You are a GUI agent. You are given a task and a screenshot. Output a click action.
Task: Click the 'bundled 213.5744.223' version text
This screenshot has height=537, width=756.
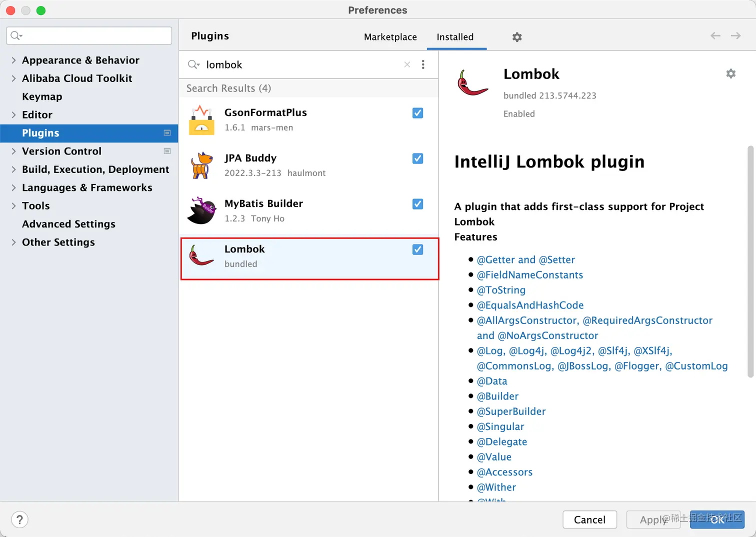tap(550, 95)
